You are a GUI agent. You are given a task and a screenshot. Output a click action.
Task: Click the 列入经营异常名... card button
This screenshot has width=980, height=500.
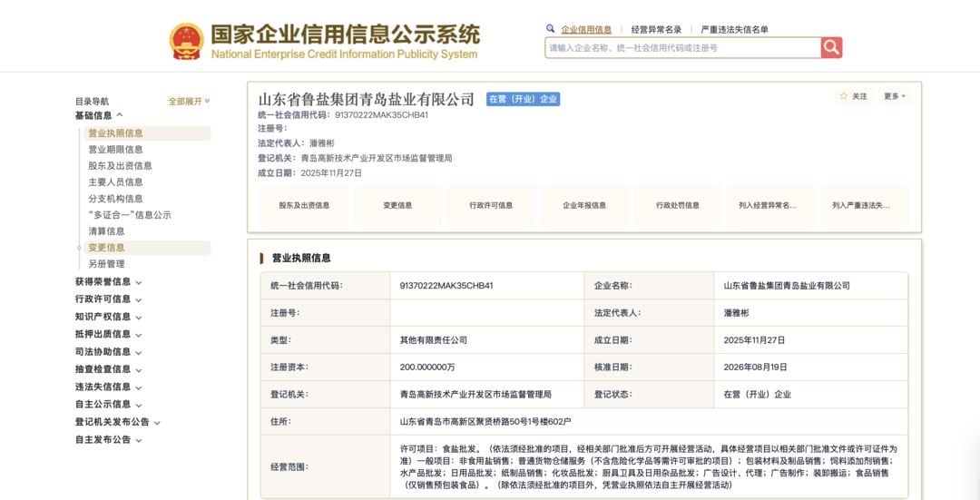pyautogui.click(x=771, y=205)
